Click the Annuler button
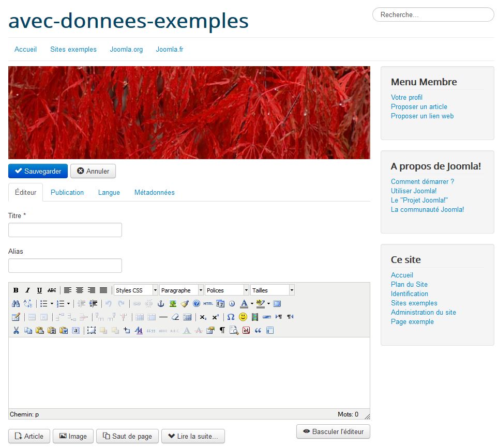This screenshot has height=448, width=498. click(93, 171)
